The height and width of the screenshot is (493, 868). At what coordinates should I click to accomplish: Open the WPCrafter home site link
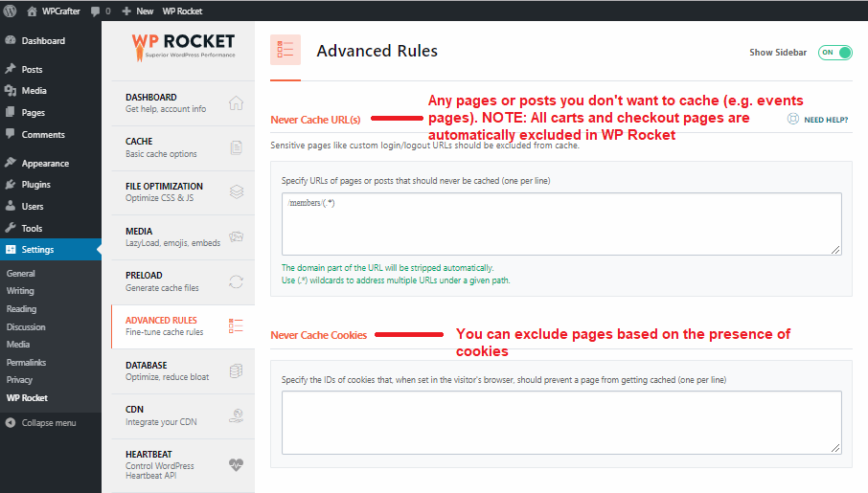tap(54, 11)
